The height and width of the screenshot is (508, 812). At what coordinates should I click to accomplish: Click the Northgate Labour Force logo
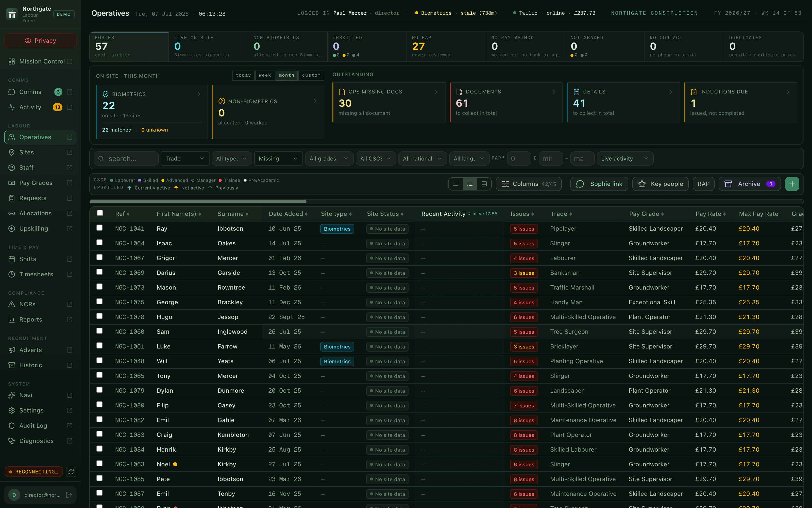tap(12, 14)
